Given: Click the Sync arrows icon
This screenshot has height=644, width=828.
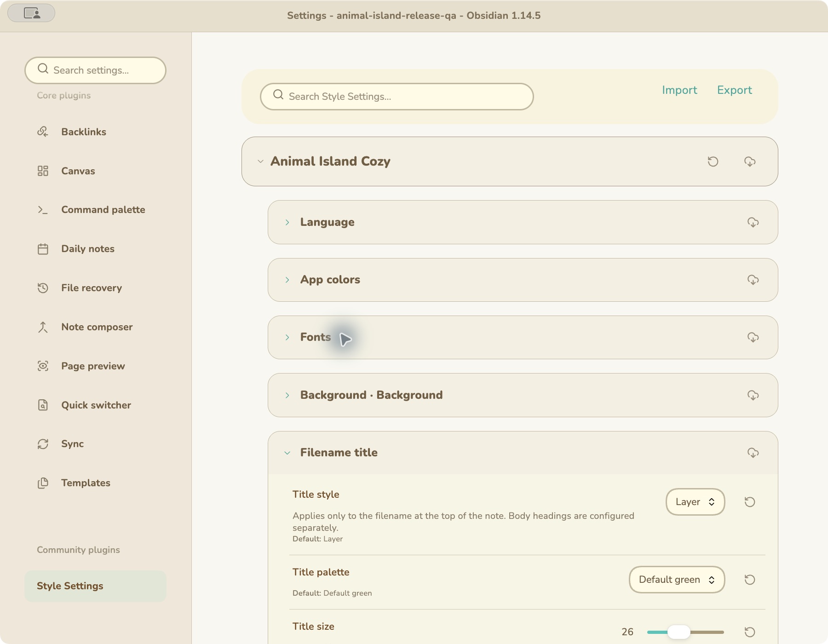Looking at the screenshot, I should click(43, 444).
